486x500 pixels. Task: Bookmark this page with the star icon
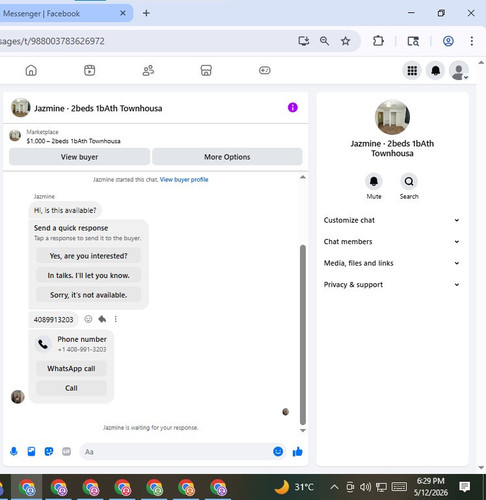tap(345, 41)
